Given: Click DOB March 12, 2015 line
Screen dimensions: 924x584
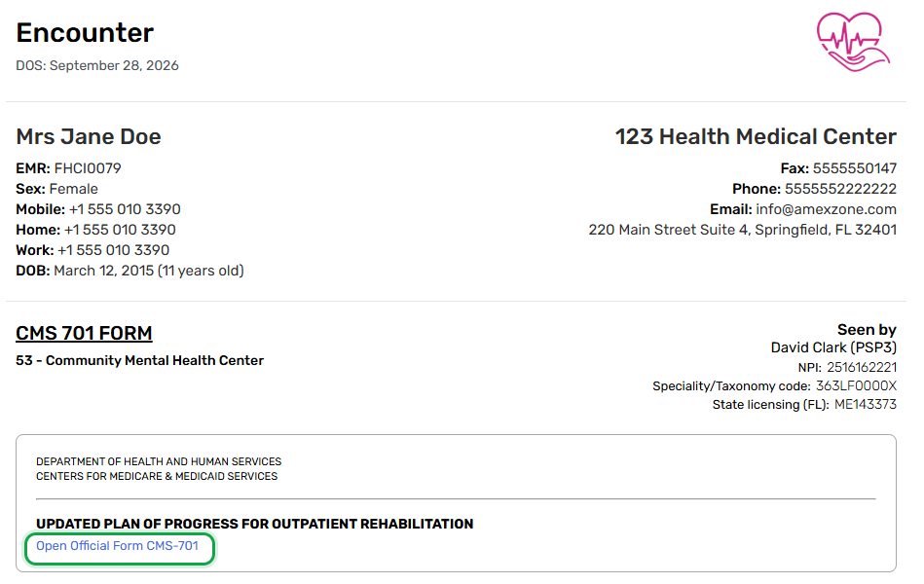Looking at the screenshot, I should (x=129, y=271).
